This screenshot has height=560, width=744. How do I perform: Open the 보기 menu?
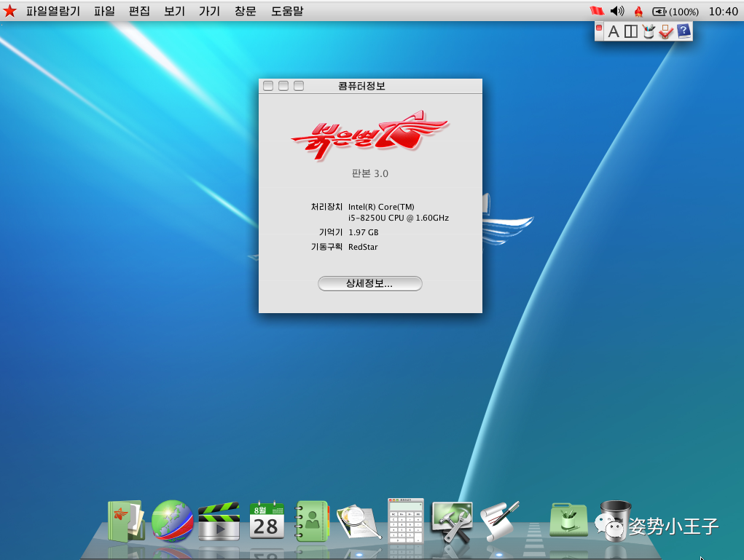pos(174,11)
